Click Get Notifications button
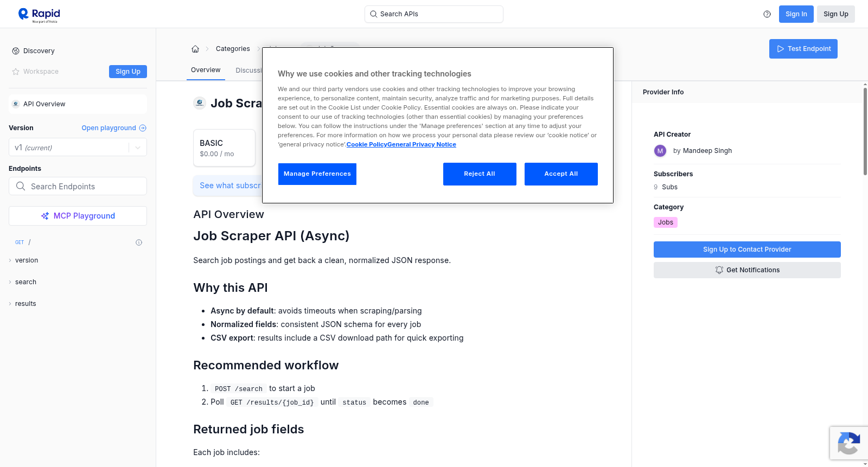868x467 pixels. tap(747, 270)
